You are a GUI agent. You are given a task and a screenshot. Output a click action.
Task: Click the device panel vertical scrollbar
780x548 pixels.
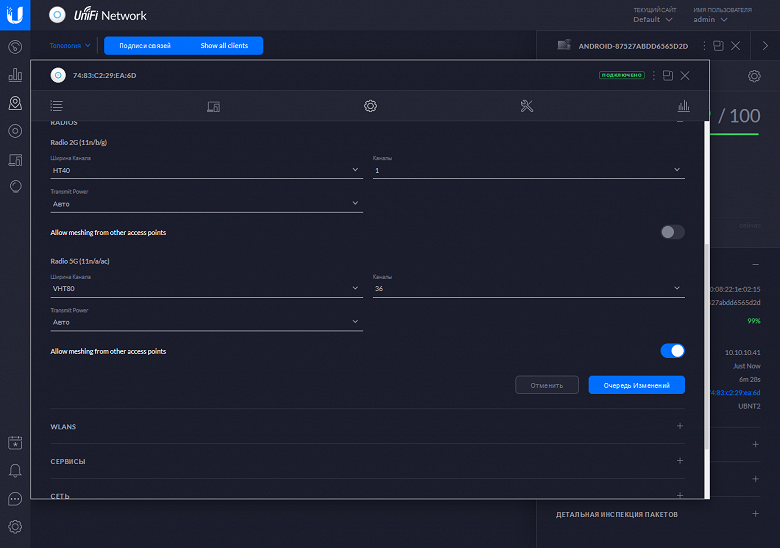[706, 346]
